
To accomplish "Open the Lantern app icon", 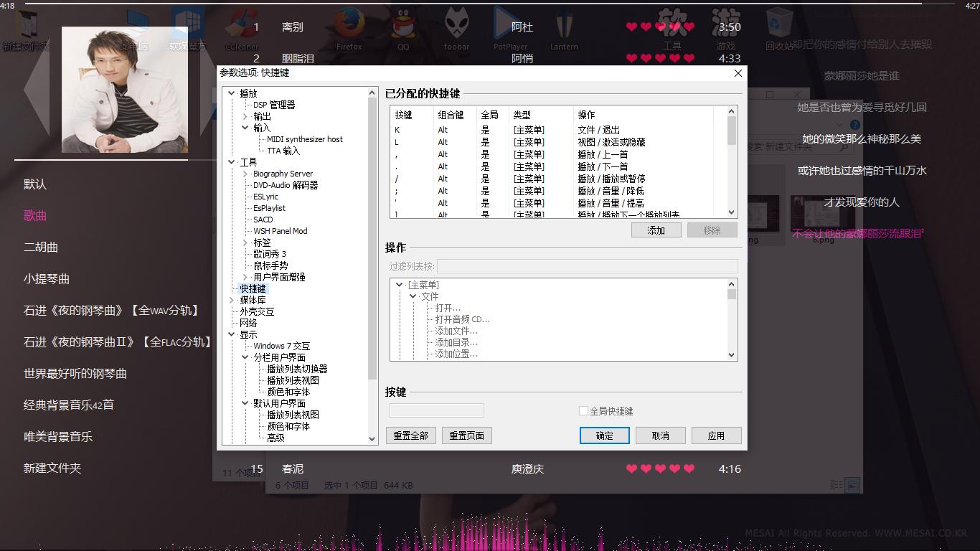I will pyautogui.click(x=564, y=22).
